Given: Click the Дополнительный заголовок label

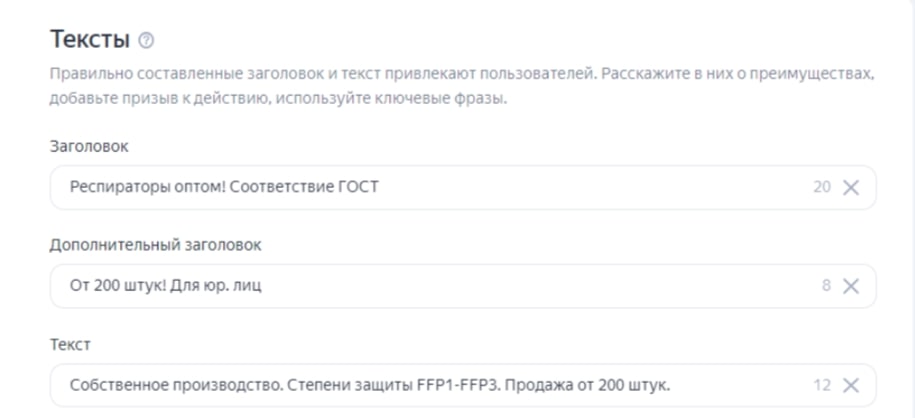Looking at the screenshot, I should click(156, 245).
